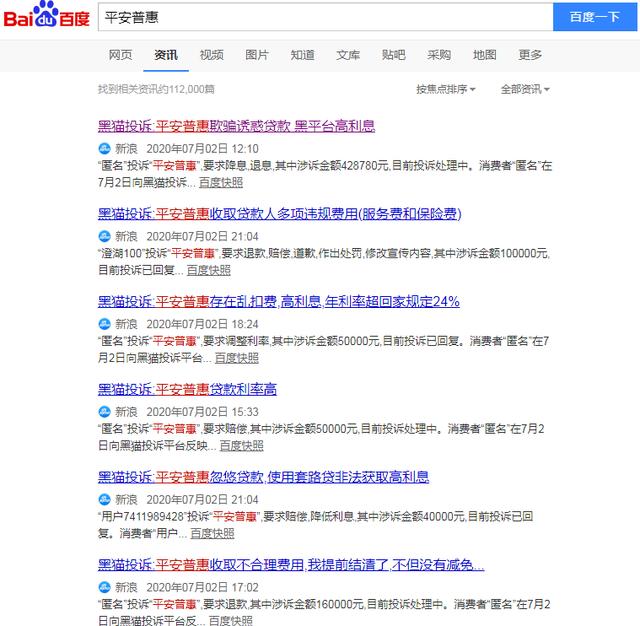Click the Baidu logo
The height and width of the screenshot is (626, 640).
[46, 16]
